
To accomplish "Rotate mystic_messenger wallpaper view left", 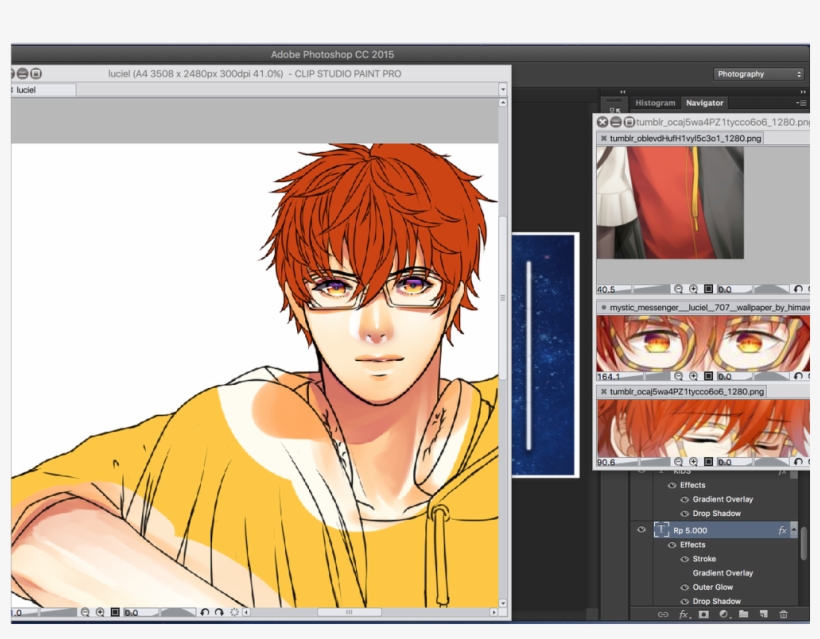I will [x=798, y=376].
